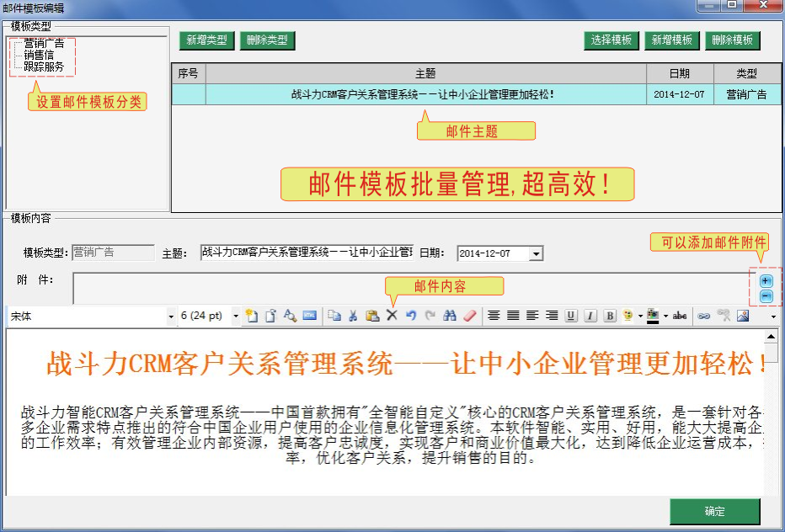Add an attachment with the plus button

766,281
